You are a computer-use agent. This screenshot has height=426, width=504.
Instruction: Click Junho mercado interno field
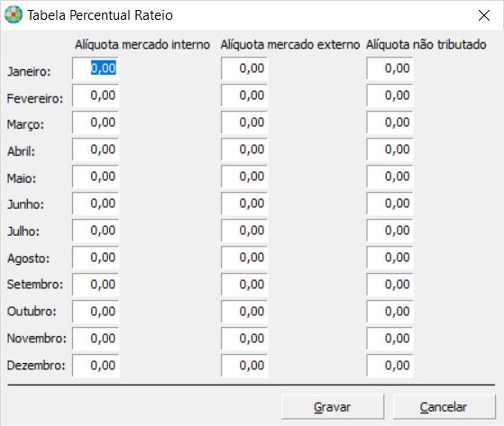(96, 204)
